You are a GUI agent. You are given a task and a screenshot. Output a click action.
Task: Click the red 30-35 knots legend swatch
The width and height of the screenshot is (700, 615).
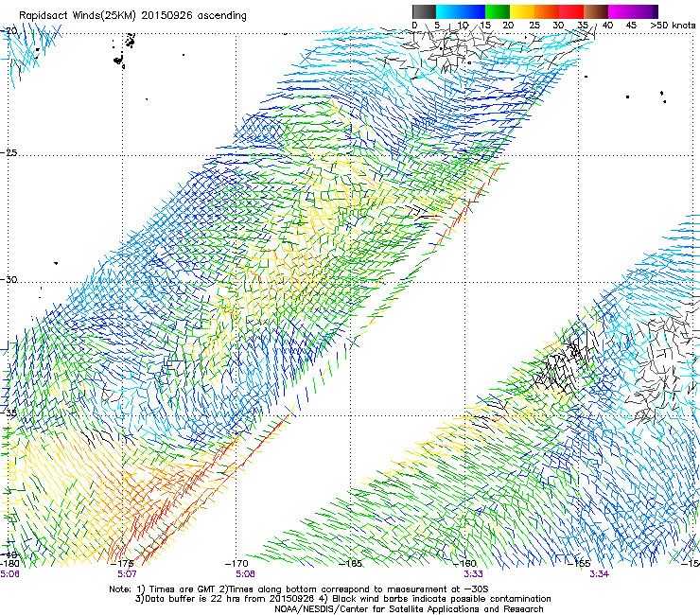[571, 11]
